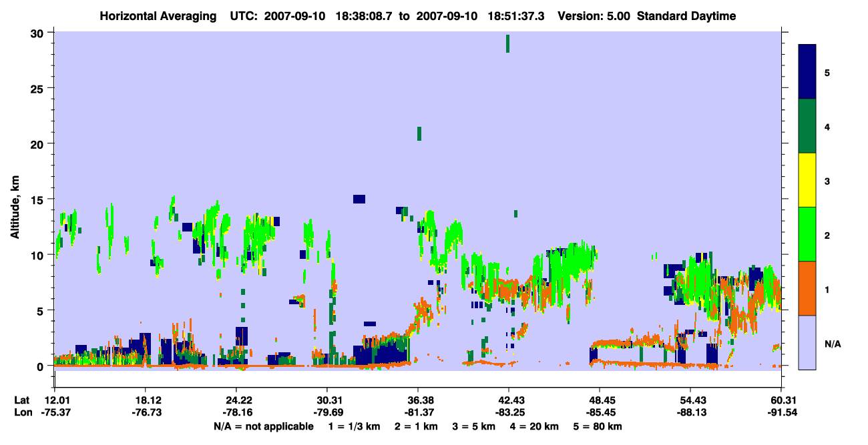Click the longitude value -76.73
This screenshot has height=445, width=868.
pos(145,412)
